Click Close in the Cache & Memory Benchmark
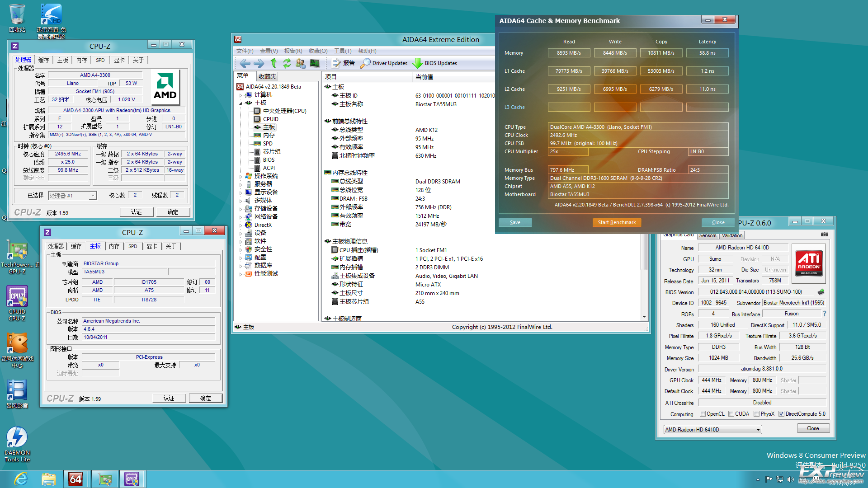 coord(718,222)
